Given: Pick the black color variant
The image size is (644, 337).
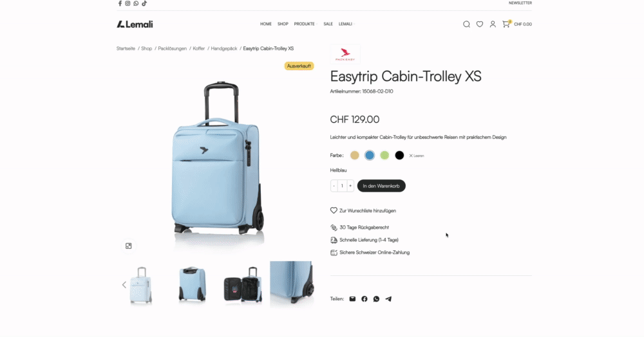Looking at the screenshot, I should point(399,156).
